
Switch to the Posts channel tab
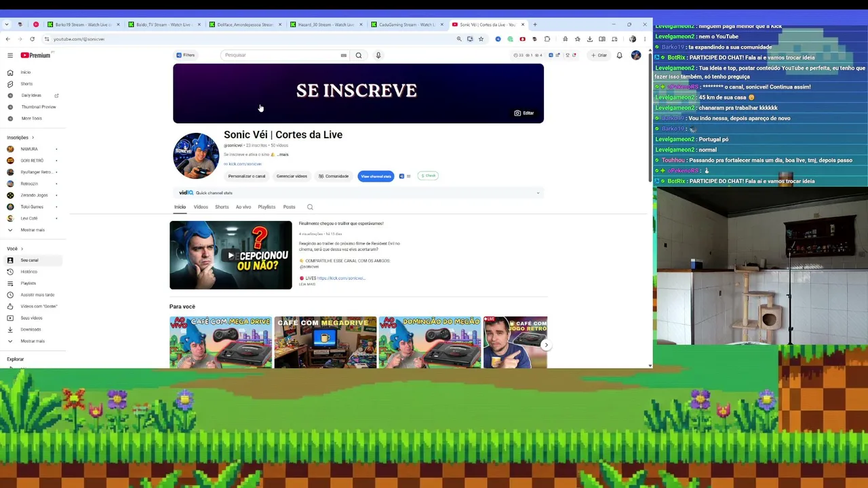pos(289,207)
